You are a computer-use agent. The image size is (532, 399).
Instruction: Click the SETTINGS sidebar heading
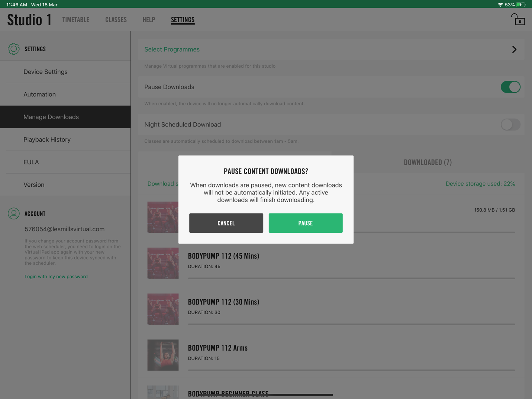(35, 49)
